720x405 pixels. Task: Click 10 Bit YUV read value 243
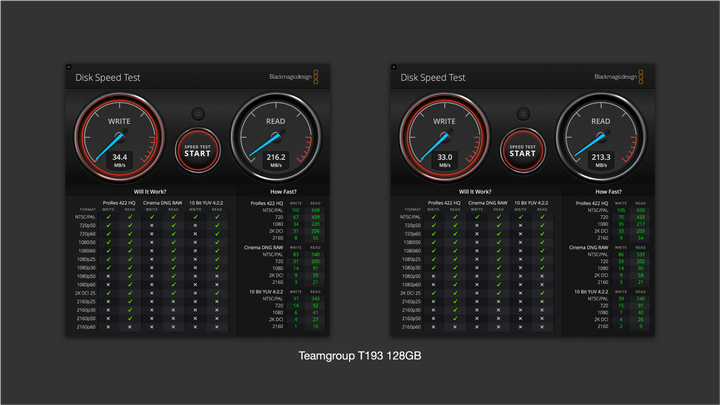[315, 298]
